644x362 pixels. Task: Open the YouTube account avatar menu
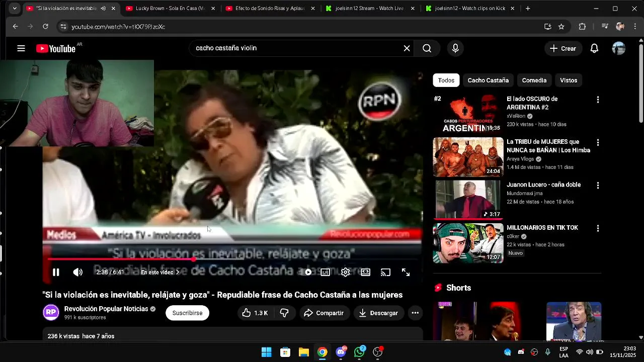click(618, 48)
